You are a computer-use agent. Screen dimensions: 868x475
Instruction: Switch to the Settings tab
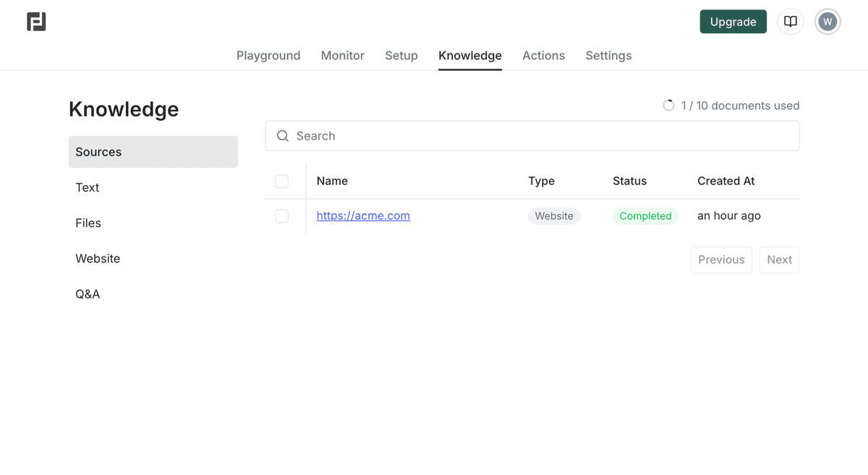click(x=608, y=56)
